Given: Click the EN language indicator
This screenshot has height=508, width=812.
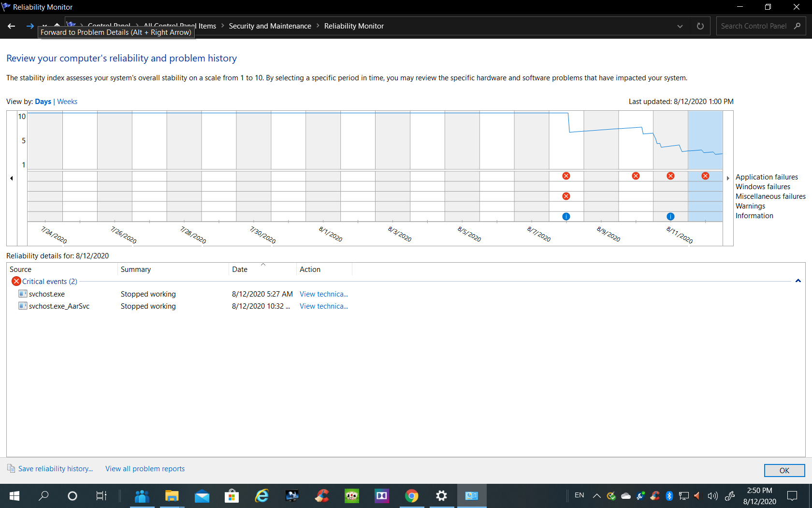Looking at the screenshot, I should 580,495.
